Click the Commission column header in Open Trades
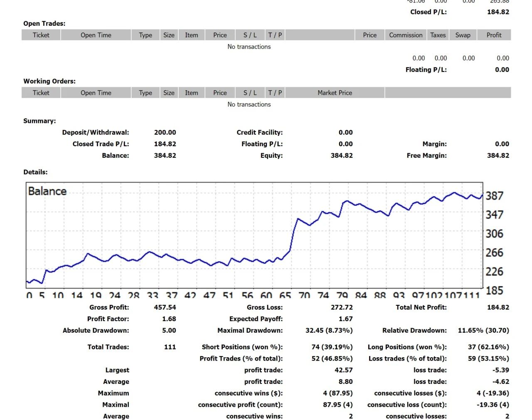 click(x=405, y=35)
